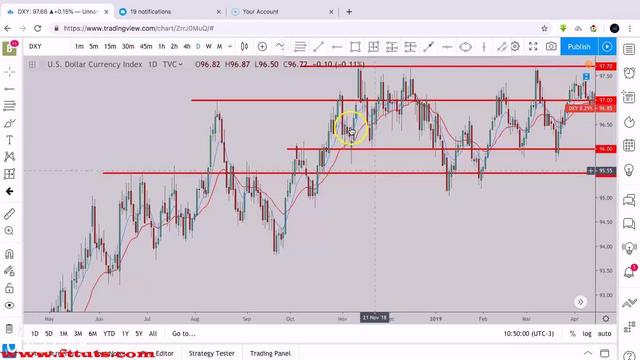Open the XABCD patterns tool
The image size is (640, 360).
pyautogui.click(x=9, y=157)
